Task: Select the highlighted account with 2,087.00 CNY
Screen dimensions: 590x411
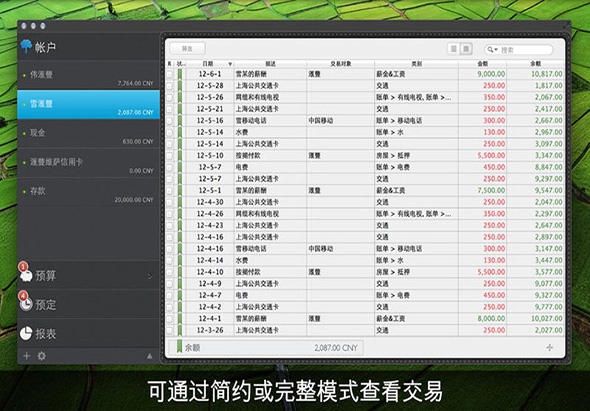Action: click(88, 104)
